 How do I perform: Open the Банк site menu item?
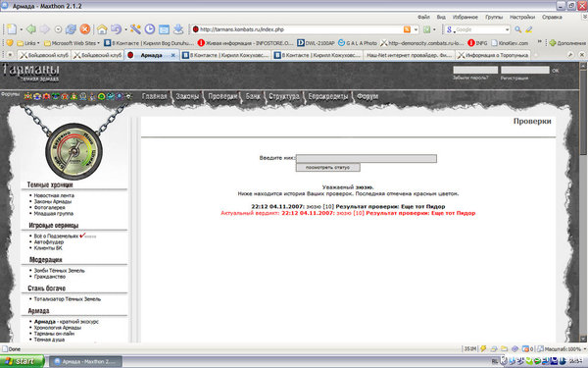tap(253, 96)
